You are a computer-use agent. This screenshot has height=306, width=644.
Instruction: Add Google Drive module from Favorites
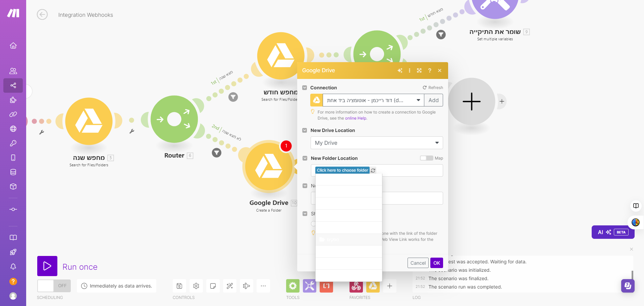point(373,287)
